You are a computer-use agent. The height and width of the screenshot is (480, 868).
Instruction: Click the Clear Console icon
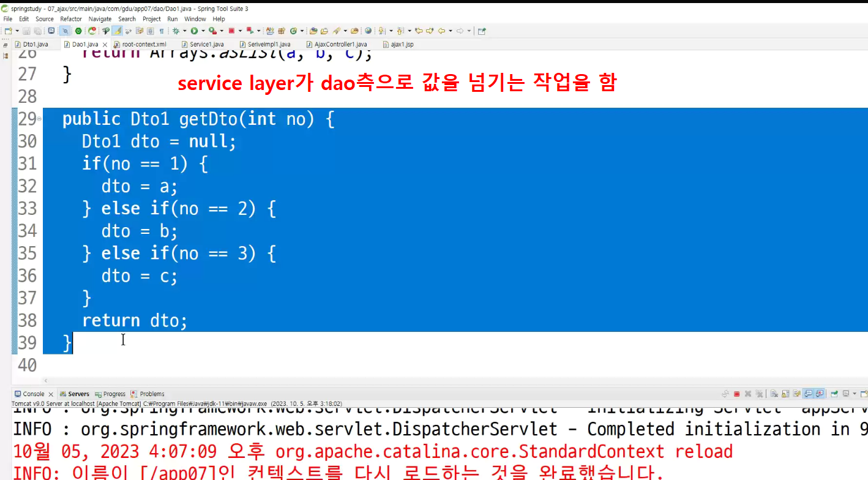(774, 394)
